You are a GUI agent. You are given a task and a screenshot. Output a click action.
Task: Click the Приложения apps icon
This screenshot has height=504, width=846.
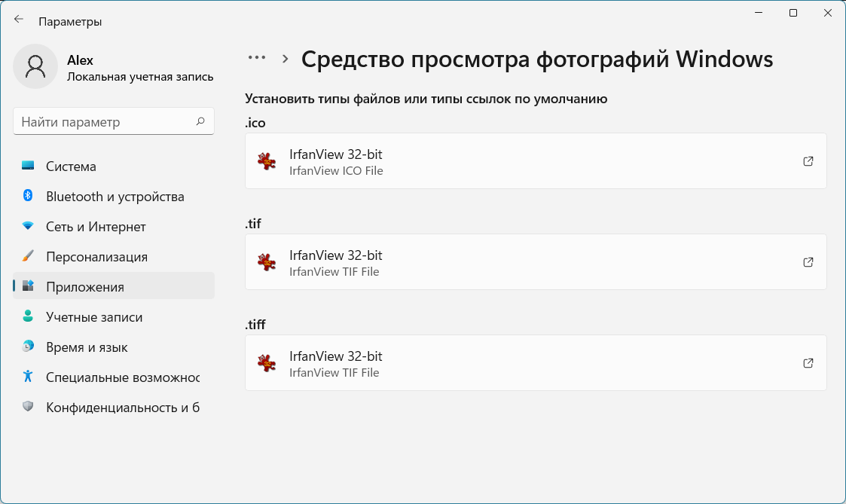(x=28, y=286)
